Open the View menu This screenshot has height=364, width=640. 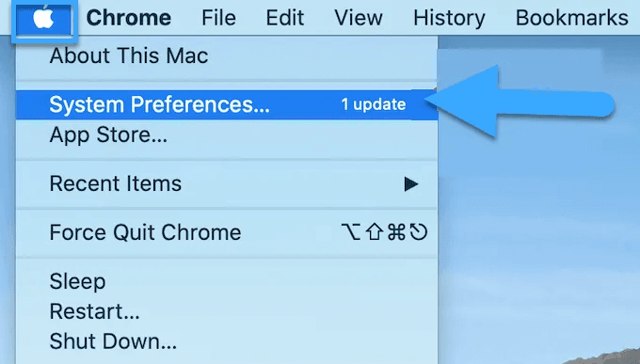359,18
